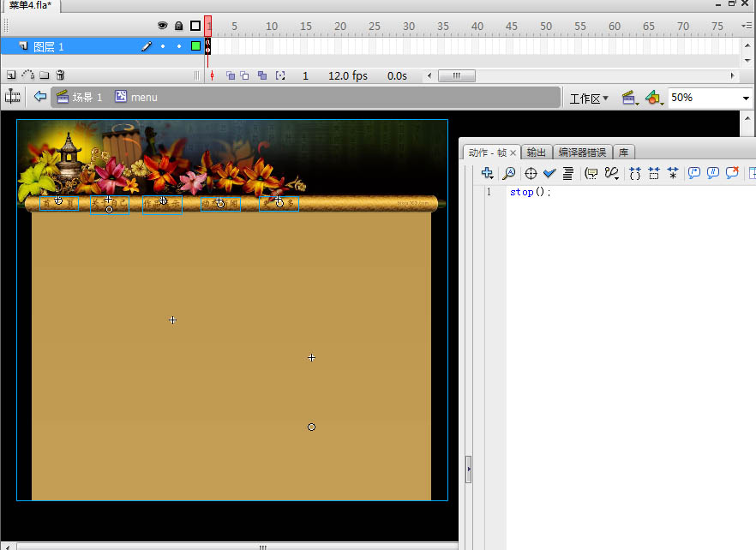Click green outline color square of 图层 1
The height and width of the screenshot is (550, 756).
(195, 45)
